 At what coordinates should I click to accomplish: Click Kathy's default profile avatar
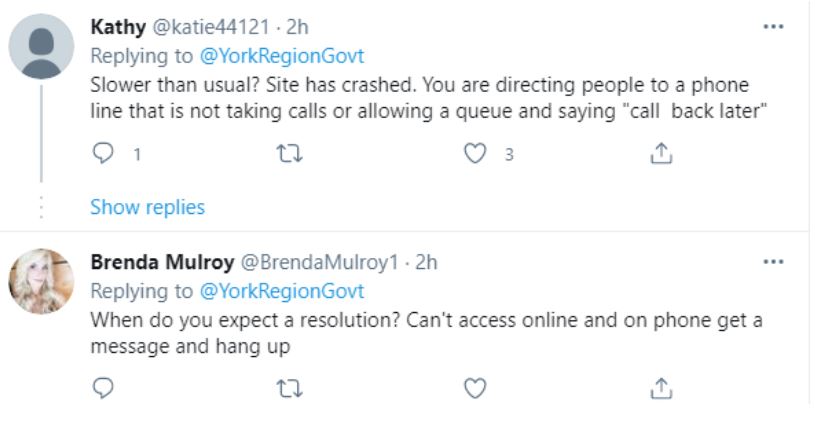point(41,46)
